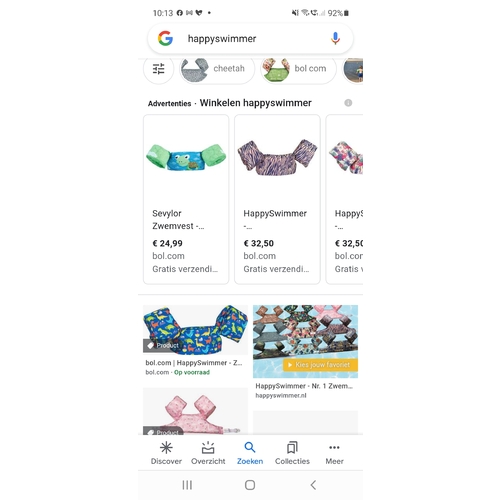Select the bol com filter chip

[298, 69]
